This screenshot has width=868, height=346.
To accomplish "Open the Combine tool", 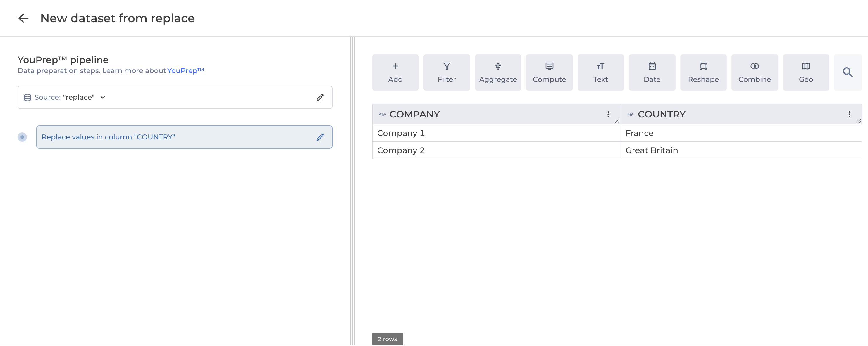I will tap(755, 72).
